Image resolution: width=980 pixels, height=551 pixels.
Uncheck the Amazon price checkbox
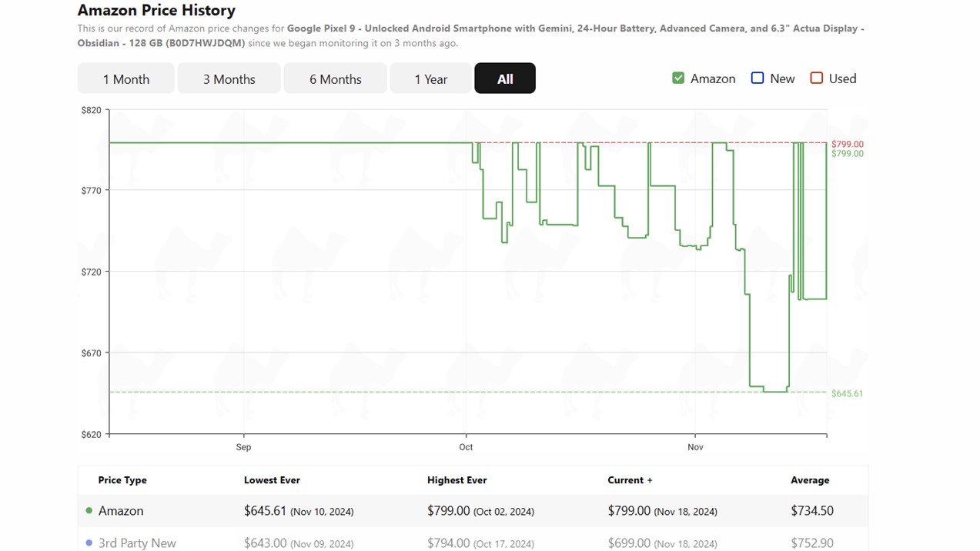678,78
